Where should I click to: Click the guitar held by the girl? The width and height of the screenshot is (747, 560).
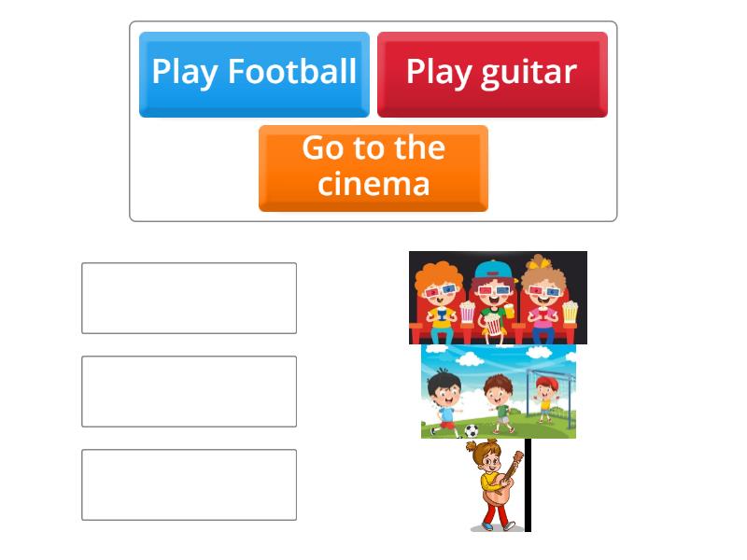497,495
